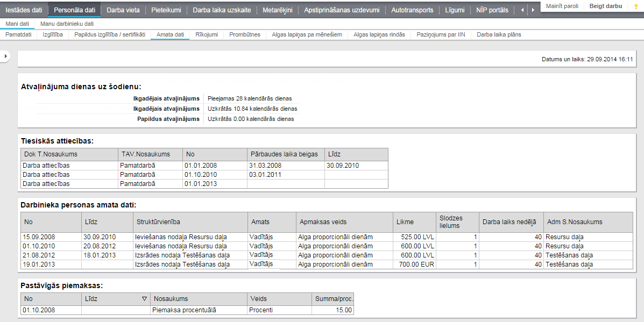The width and height of the screenshot is (644, 322).
Task: Open Algas lapiņas pa mēnešiem
Action: click(x=307, y=34)
